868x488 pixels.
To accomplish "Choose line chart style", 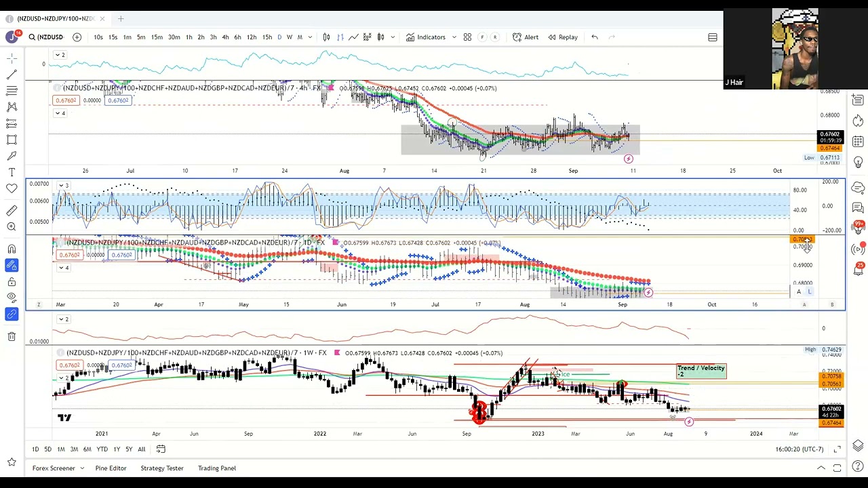I will click(x=353, y=37).
